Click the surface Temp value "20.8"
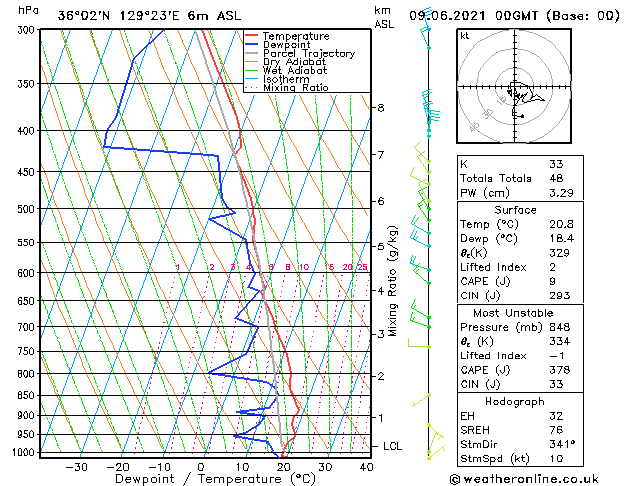Viewport: 629px width, 486px height. point(561,224)
